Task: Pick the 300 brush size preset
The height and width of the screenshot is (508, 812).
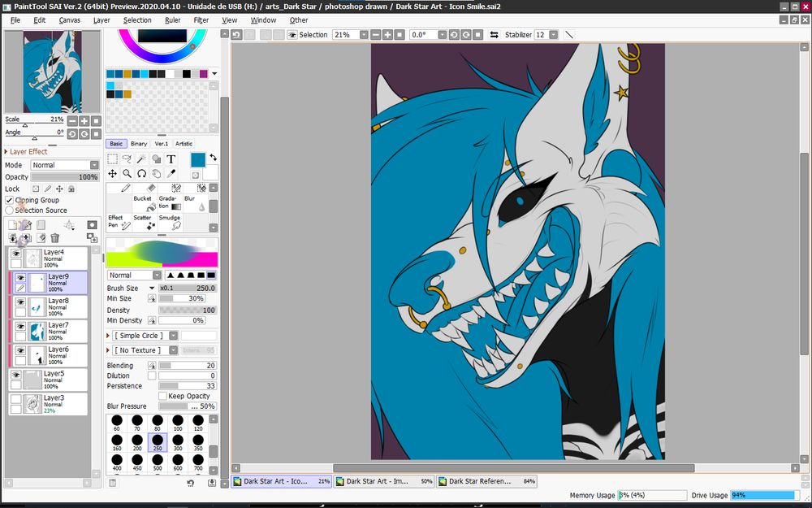Action: pyautogui.click(x=178, y=443)
